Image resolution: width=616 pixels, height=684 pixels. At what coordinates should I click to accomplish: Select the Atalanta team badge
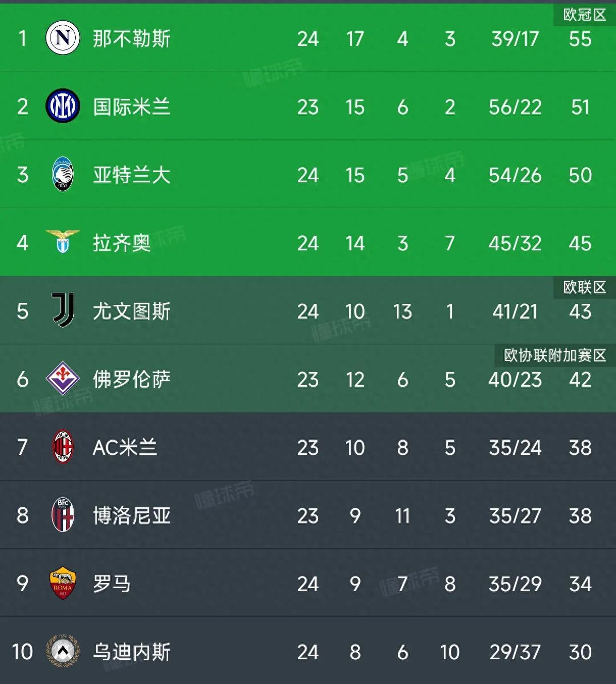tap(63, 175)
